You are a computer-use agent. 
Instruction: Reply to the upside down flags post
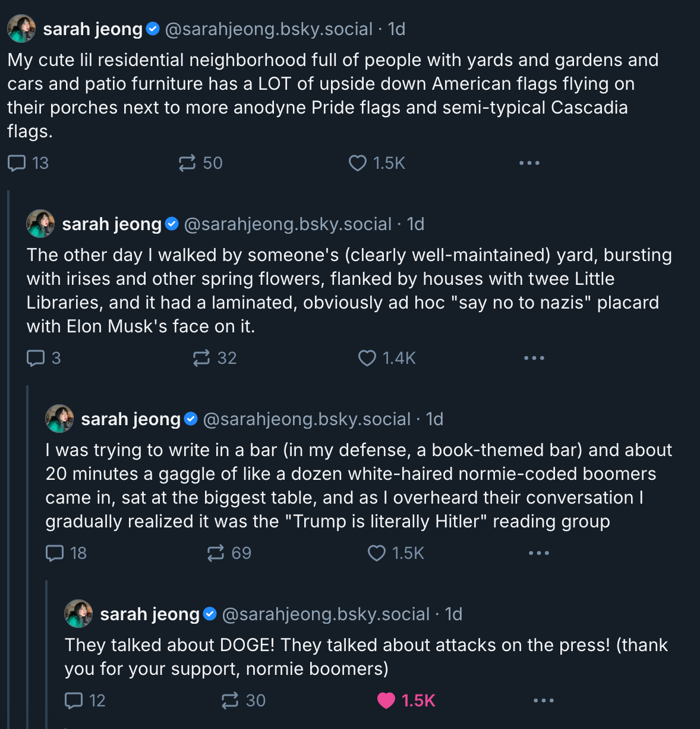(17, 163)
